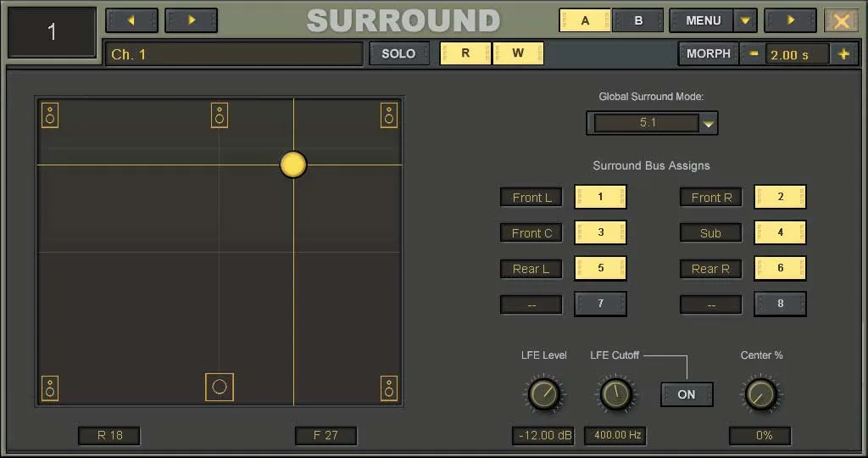Image resolution: width=868 pixels, height=458 pixels.
Task: Click the LFE Cutoff knob
Action: pyautogui.click(x=615, y=394)
